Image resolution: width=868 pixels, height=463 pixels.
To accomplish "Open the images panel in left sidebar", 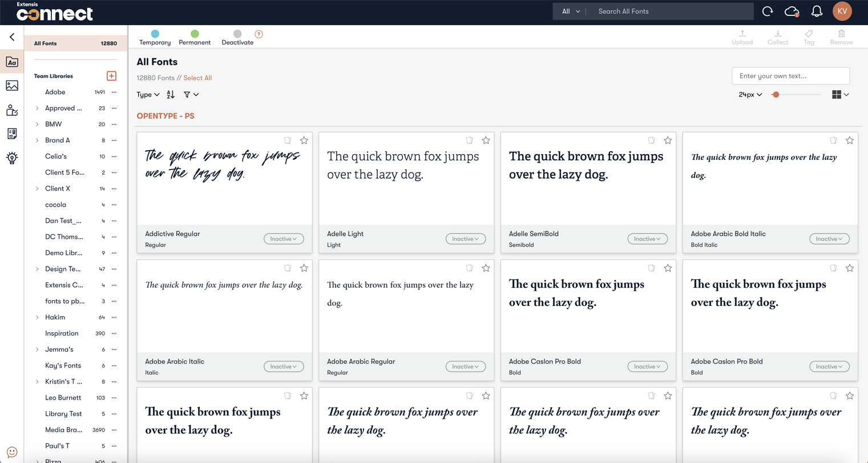I will coord(12,86).
